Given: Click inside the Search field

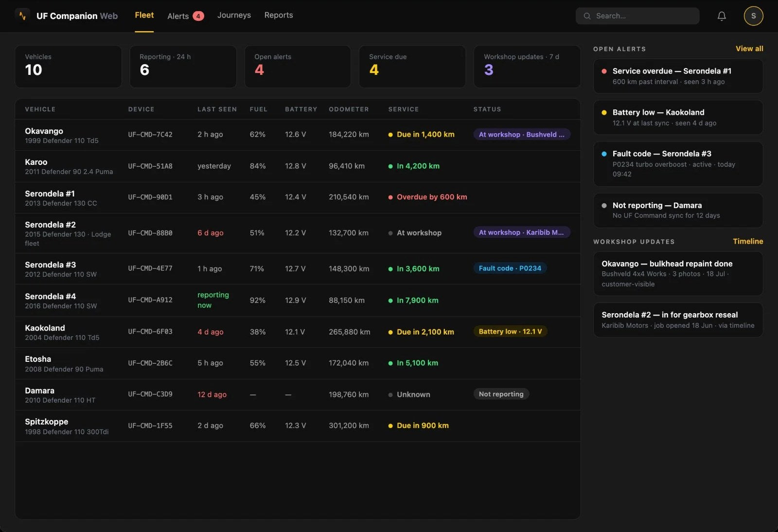Looking at the screenshot, I should [637, 16].
